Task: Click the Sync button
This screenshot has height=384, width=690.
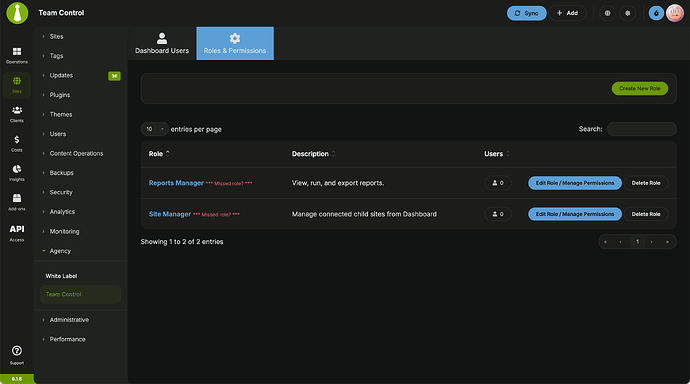Action: 526,13
